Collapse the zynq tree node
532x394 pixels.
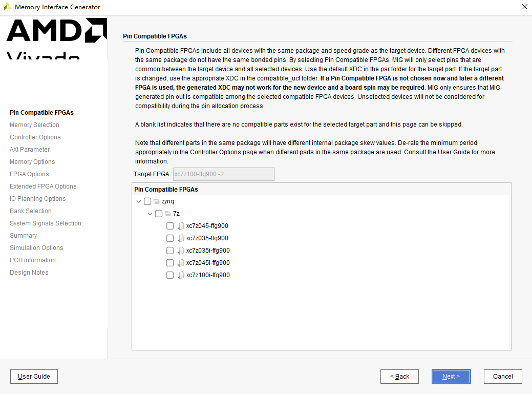(x=138, y=201)
